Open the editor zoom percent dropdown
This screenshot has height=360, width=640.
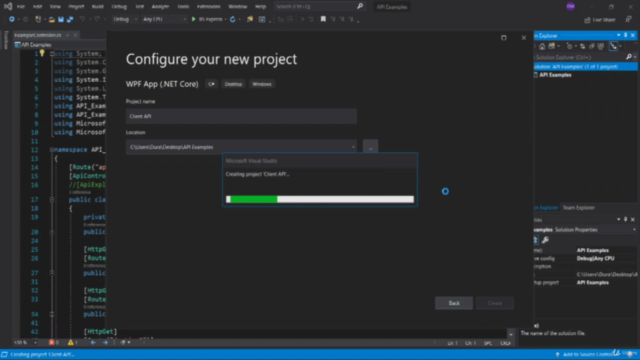pos(36,342)
